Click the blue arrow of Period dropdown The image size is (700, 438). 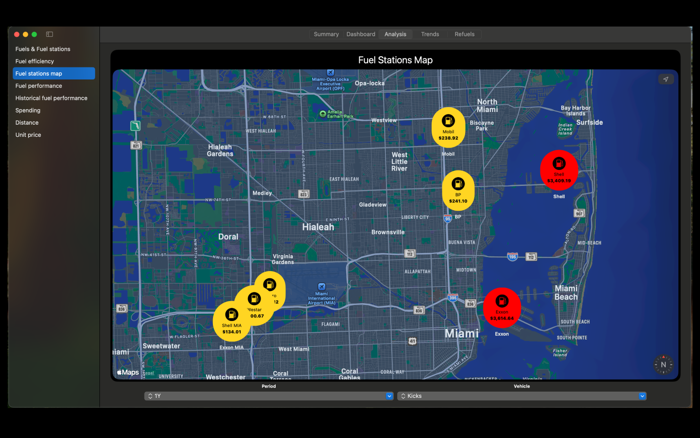pyautogui.click(x=389, y=396)
